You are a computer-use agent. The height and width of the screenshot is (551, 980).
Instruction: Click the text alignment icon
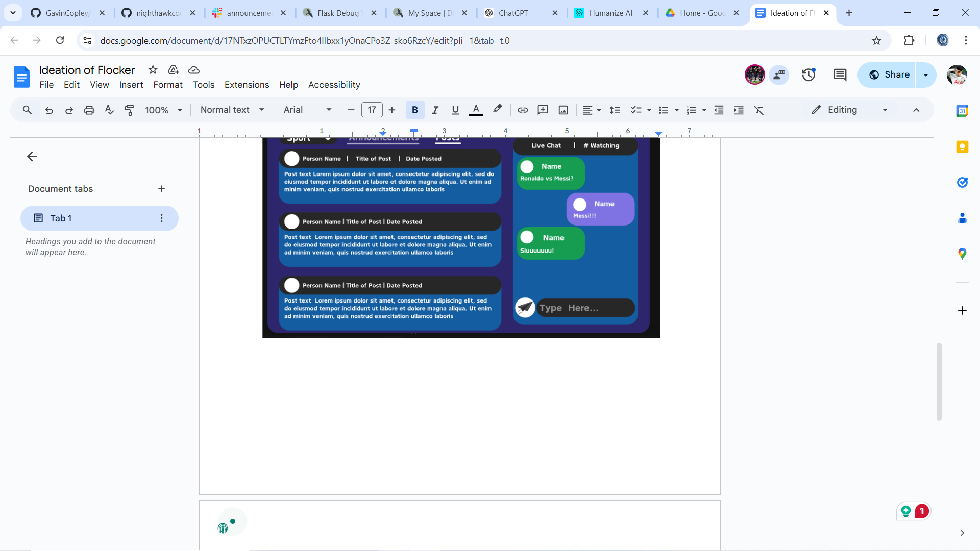587,110
